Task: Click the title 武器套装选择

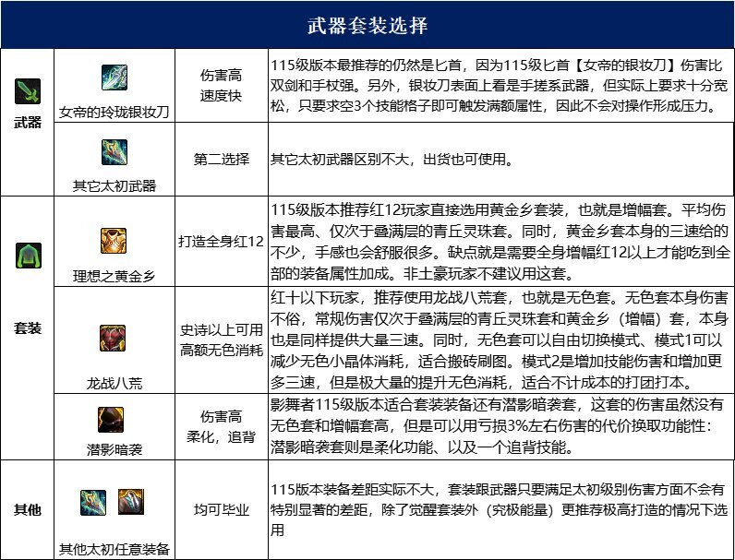Action: pos(367,25)
